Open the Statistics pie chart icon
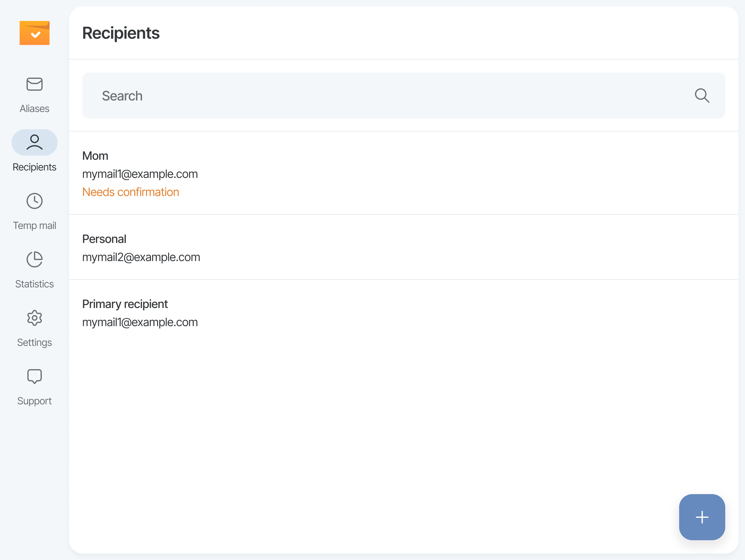 tap(34, 259)
